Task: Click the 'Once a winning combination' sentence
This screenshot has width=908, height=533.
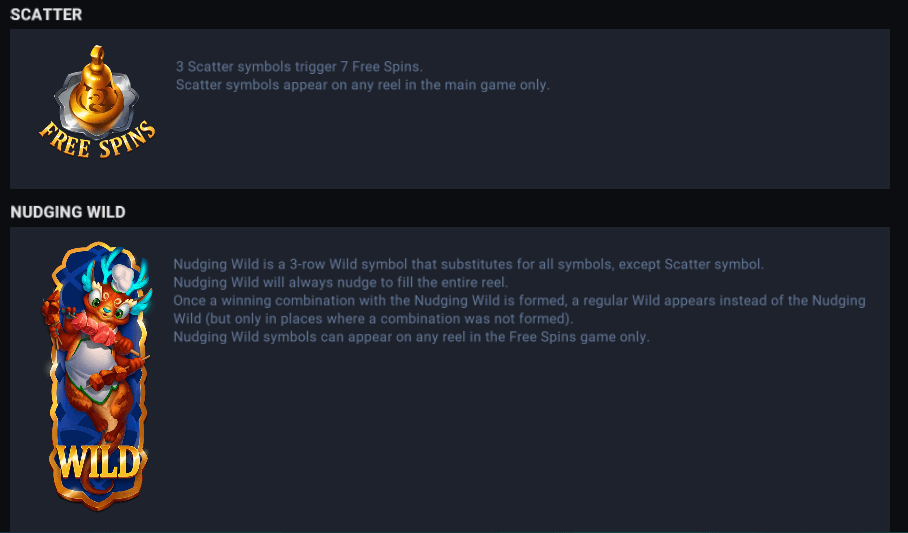Action: (x=519, y=301)
